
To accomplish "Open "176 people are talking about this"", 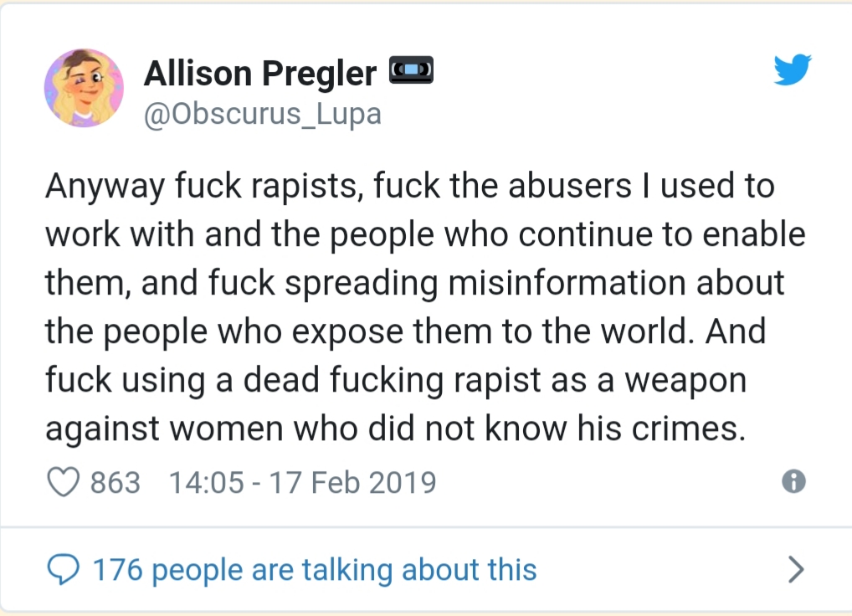I will [x=314, y=570].
